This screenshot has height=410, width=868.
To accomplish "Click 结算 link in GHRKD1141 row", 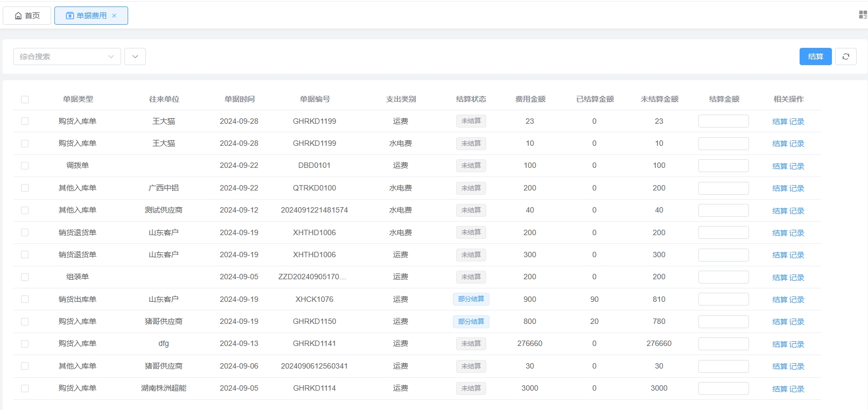I will (x=780, y=344).
